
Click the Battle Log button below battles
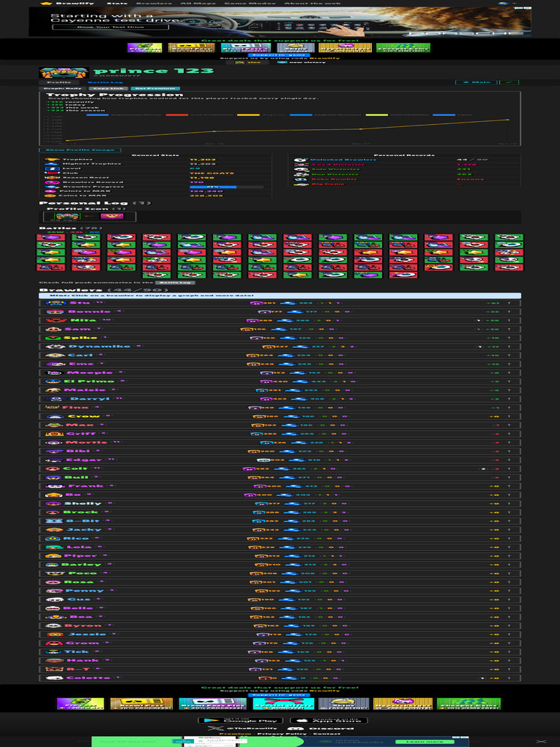(175, 282)
